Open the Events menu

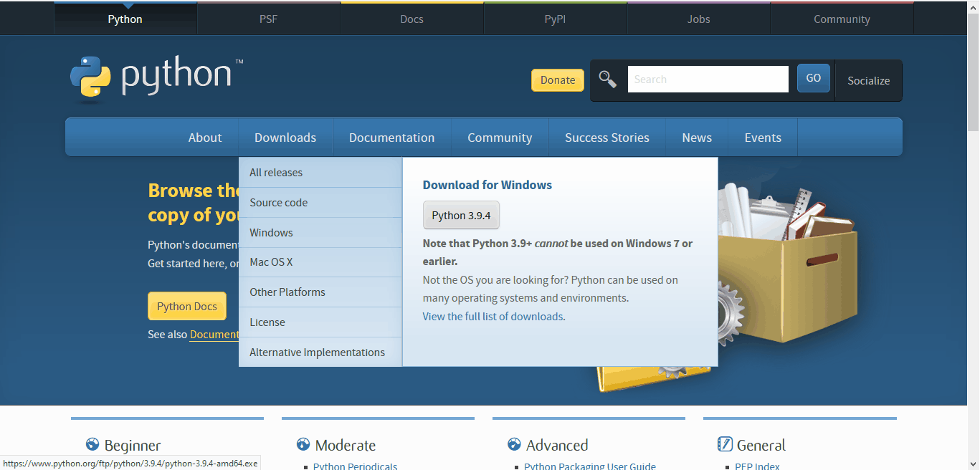tap(763, 138)
